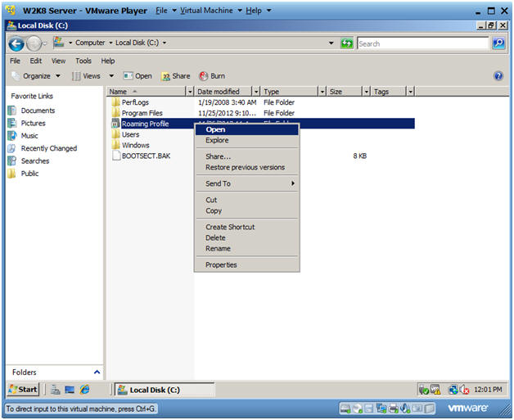
Task: Select the Windows folder
Action: click(x=135, y=145)
